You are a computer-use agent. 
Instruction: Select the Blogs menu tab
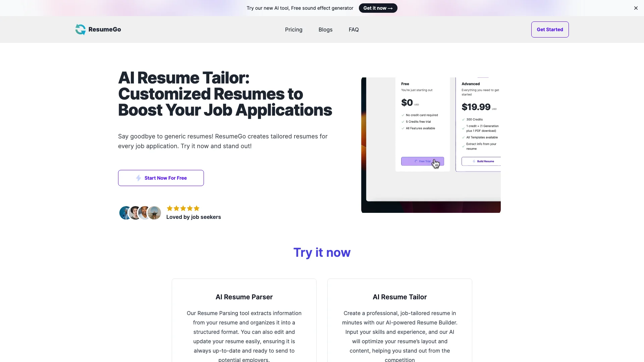tap(326, 29)
